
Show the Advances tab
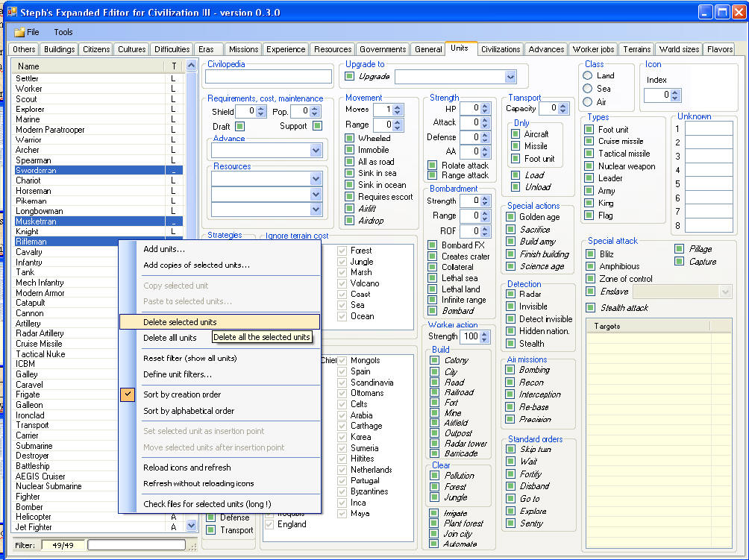(x=546, y=49)
